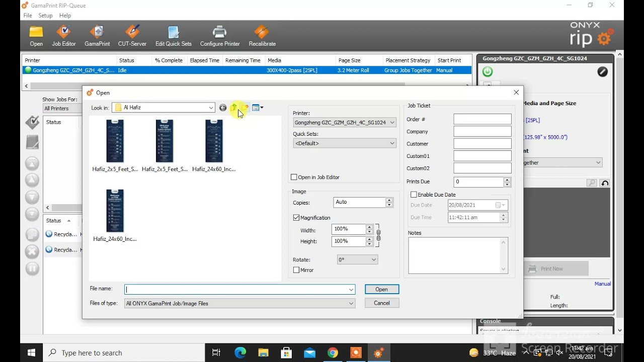This screenshot has height=362, width=644.
Task: Enable Open in Job Editor checkbox
Action: click(x=294, y=177)
